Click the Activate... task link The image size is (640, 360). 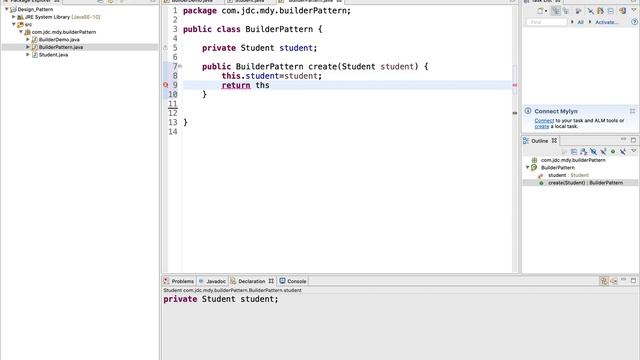point(607,22)
